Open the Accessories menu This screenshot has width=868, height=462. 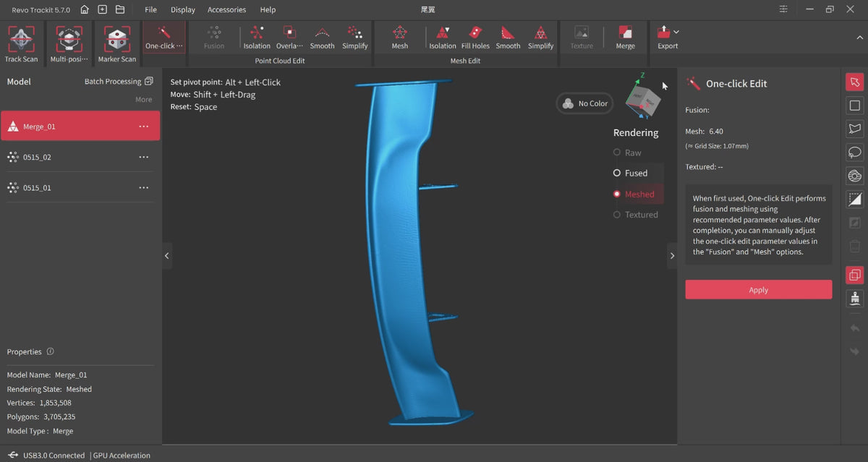[x=226, y=9]
